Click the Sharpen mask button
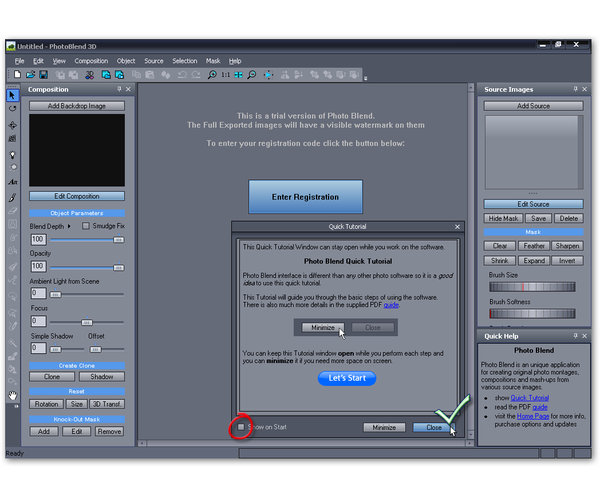This screenshot has height=500, width=600. click(567, 246)
